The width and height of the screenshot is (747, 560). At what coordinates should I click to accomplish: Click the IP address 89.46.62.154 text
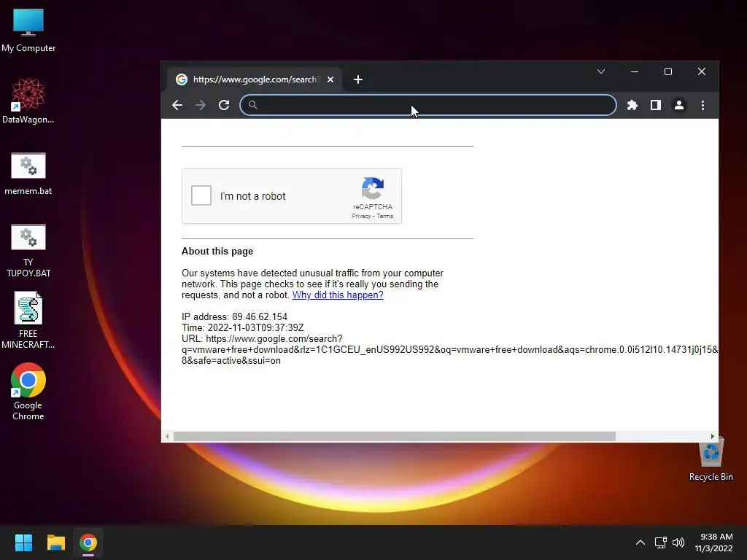[x=234, y=316]
